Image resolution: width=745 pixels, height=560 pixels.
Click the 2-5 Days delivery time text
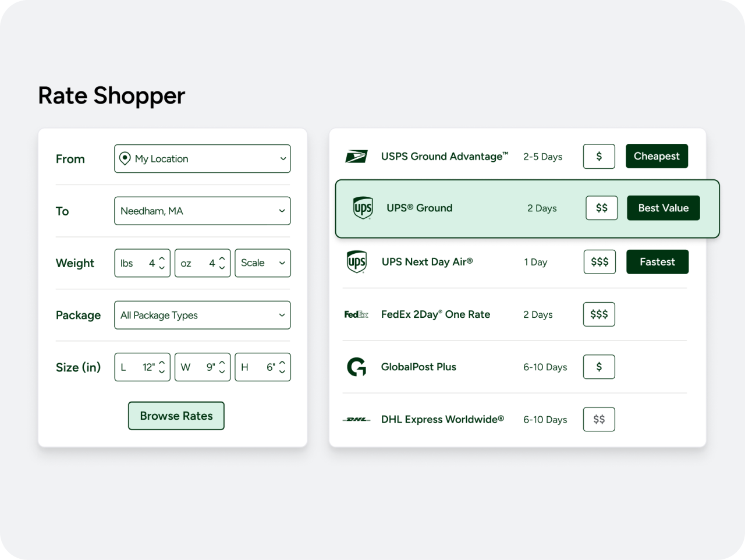click(542, 157)
